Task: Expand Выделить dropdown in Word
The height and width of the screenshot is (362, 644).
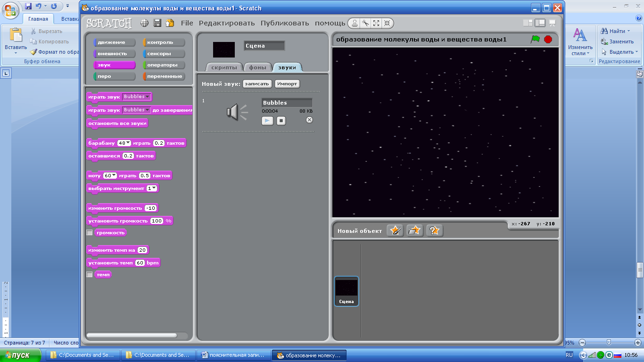Action: (637, 52)
